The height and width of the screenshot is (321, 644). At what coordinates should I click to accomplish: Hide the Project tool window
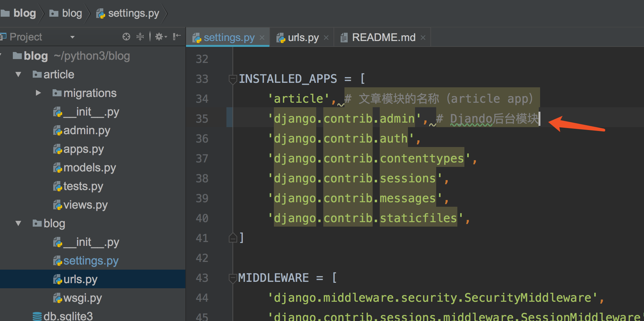[x=177, y=37]
